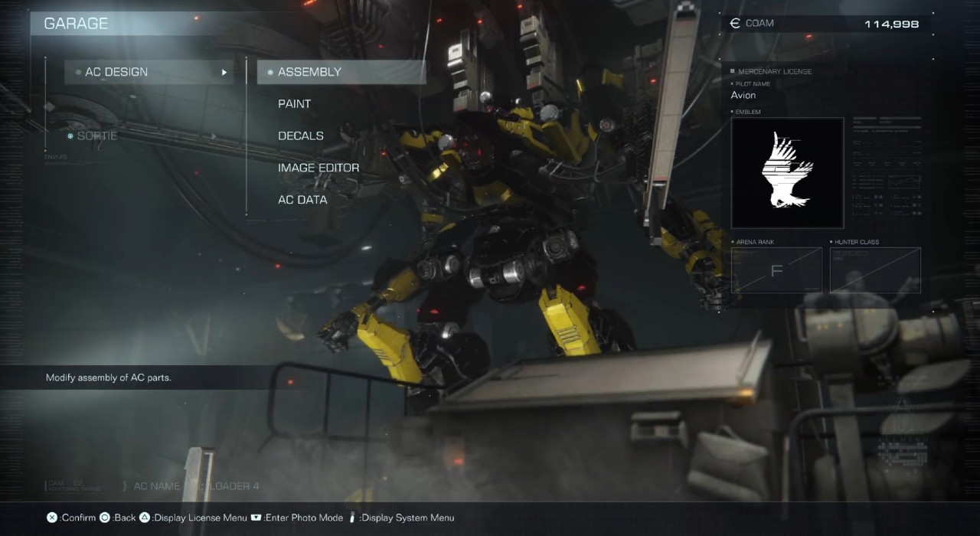Open the PAINT menu entry
The image size is (980, 536).
[294, 103]
